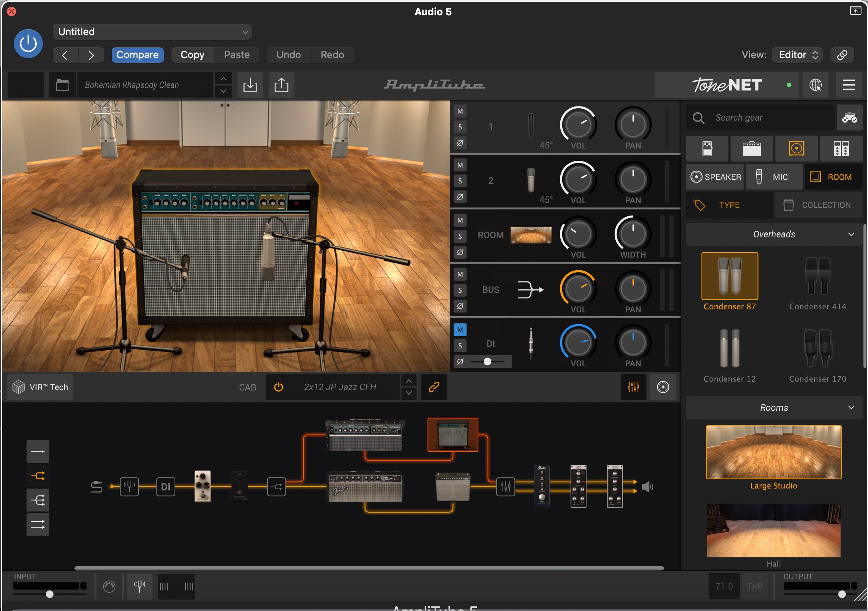Invert phase on mic channel 1
Viewport: 868px width, 611px height.
tap(460, 143)
